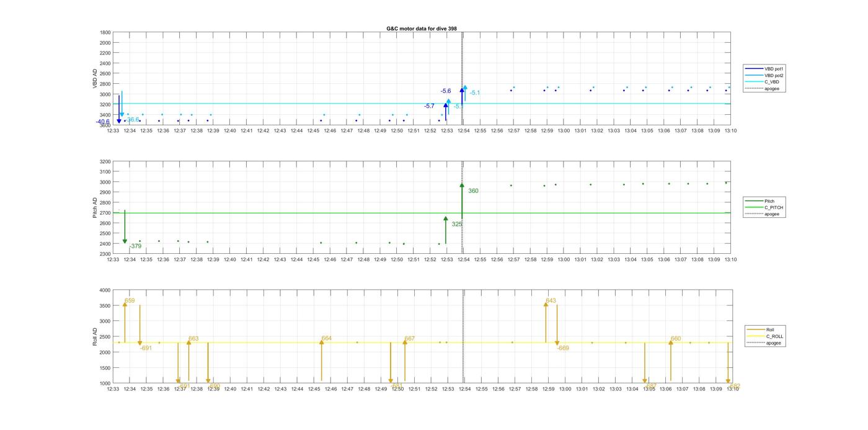868x430 pixels.
Task: Click the '3200' tick on the Pitch AD axis
Action: [x=105, y=161]
